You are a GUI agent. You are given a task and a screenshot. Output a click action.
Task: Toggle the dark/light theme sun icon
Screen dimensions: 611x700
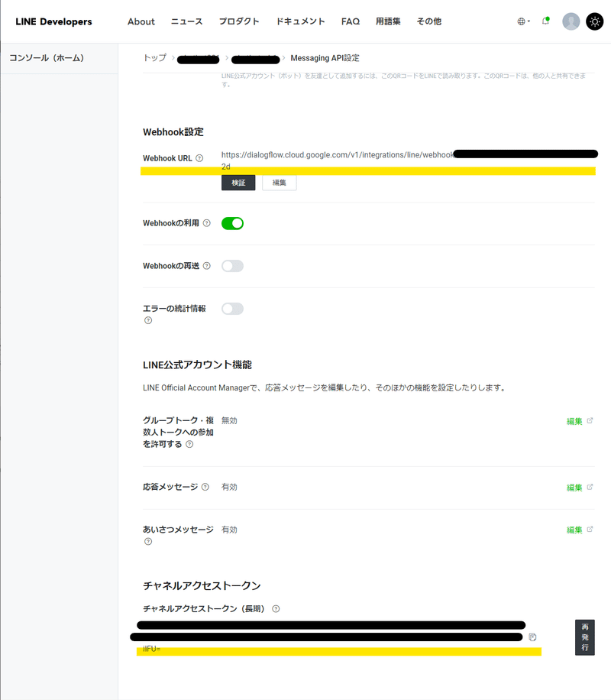pos(594,21)
